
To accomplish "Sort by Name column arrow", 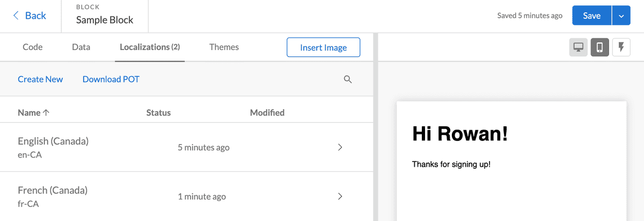I will (46, 112).
